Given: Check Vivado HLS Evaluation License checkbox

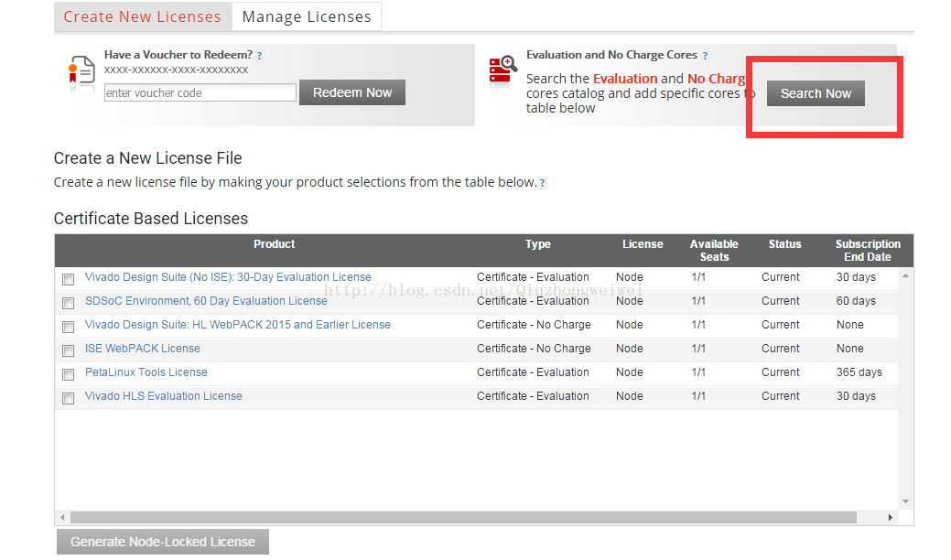Looking at the screenshot, I should click(68, 398).
